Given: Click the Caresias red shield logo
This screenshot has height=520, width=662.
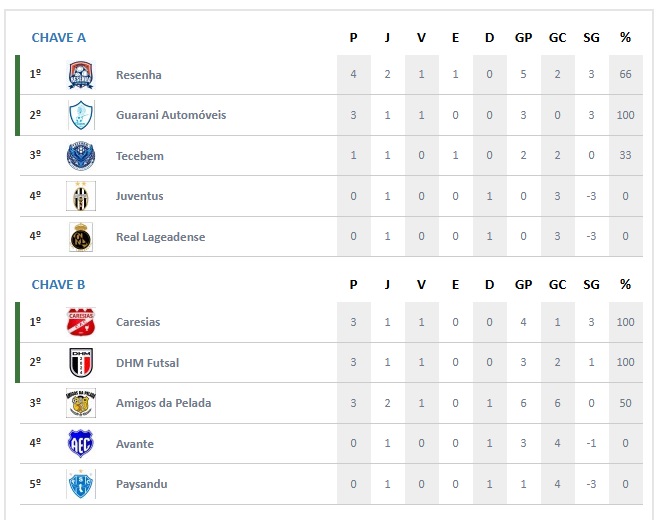Looking at the screenshot, I should pyautogui.click(x=81, y=322).
